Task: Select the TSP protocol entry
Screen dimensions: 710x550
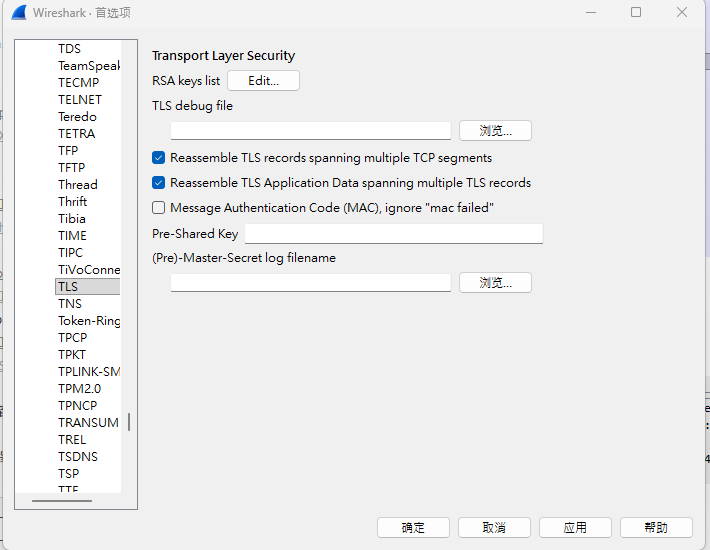Action: point(68,473)
